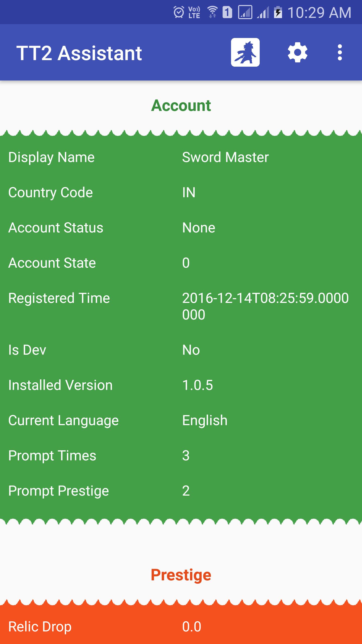The image size is (362, 644).
Task: Select the Country Code IN value
Action: click(189, 192)
